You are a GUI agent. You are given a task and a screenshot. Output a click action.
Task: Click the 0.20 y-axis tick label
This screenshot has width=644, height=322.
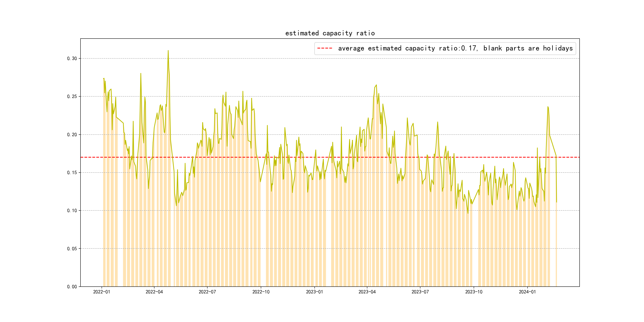pos(72,135)
